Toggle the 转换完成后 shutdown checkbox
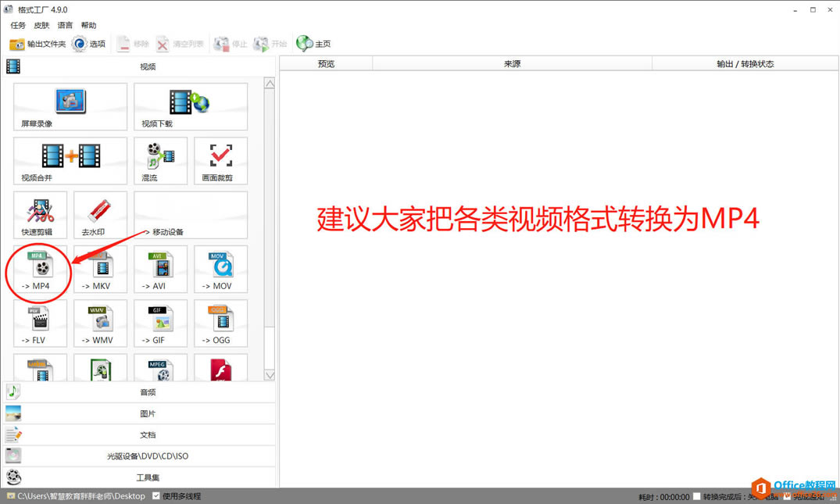The width and height of the screenshot is (840, 504). click(697, 497)
